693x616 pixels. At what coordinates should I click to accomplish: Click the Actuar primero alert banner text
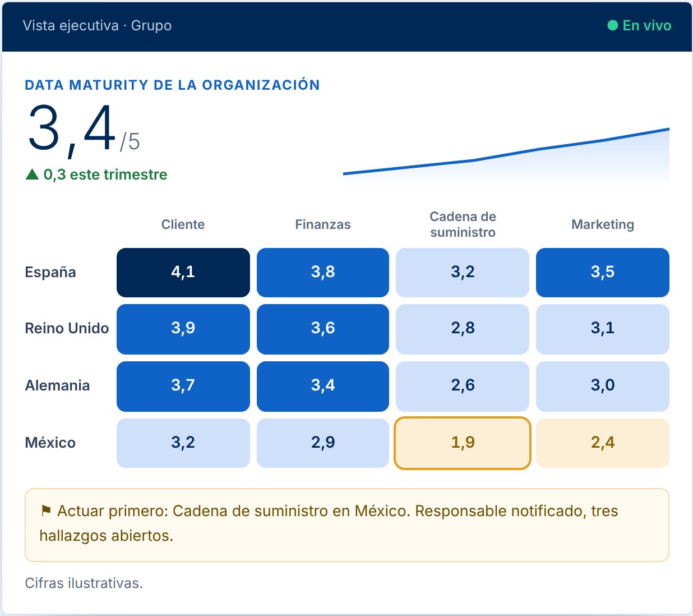coord(329,523)
